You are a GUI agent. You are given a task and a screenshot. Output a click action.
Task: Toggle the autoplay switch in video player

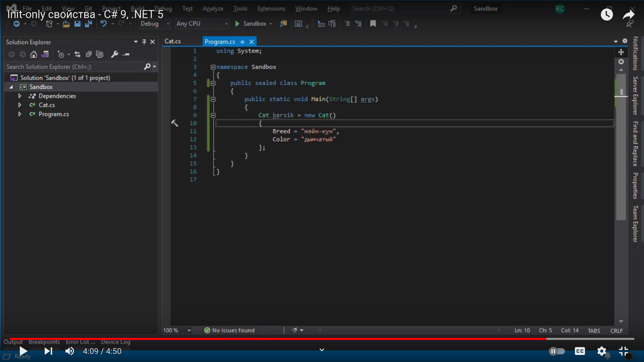pos(556,351)
